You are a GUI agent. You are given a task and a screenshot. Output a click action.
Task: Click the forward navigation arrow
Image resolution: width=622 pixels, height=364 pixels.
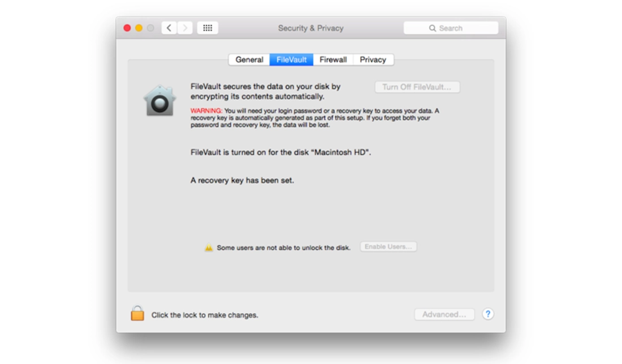[184, 27]
